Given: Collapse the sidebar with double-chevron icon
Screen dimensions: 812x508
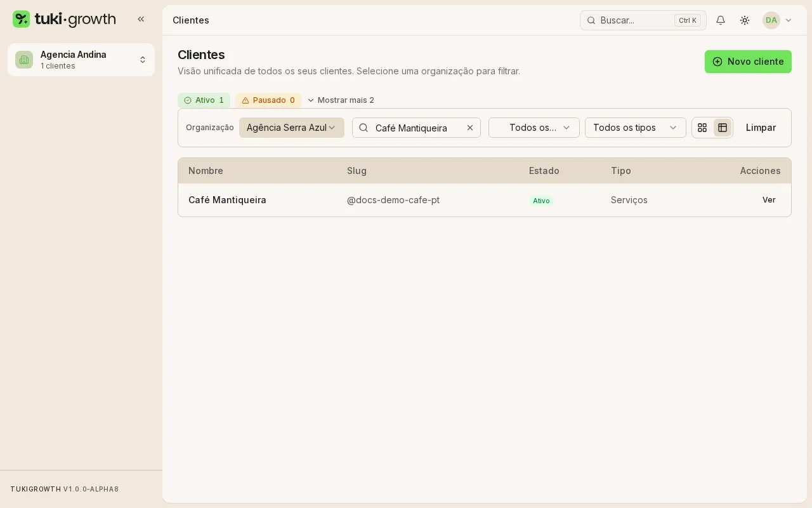Looking at the screenshot, I should (x=141, y=19).
